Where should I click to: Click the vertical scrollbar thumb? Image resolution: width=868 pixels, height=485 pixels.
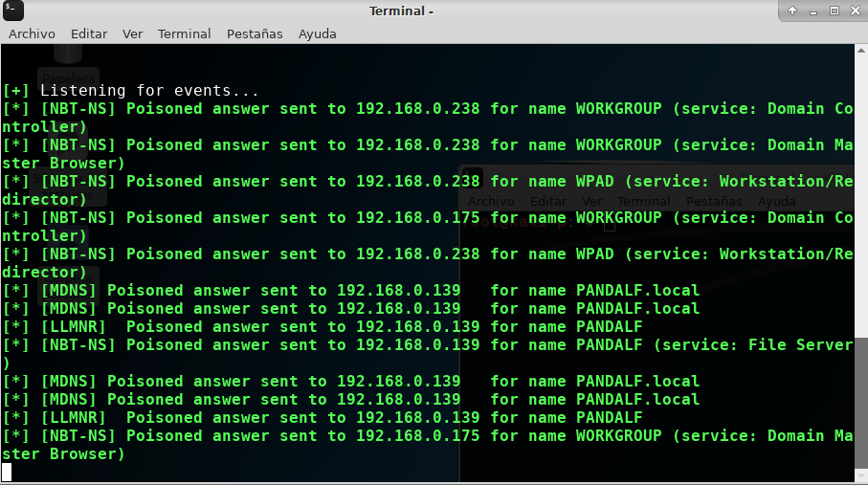[x=860, y=403]
